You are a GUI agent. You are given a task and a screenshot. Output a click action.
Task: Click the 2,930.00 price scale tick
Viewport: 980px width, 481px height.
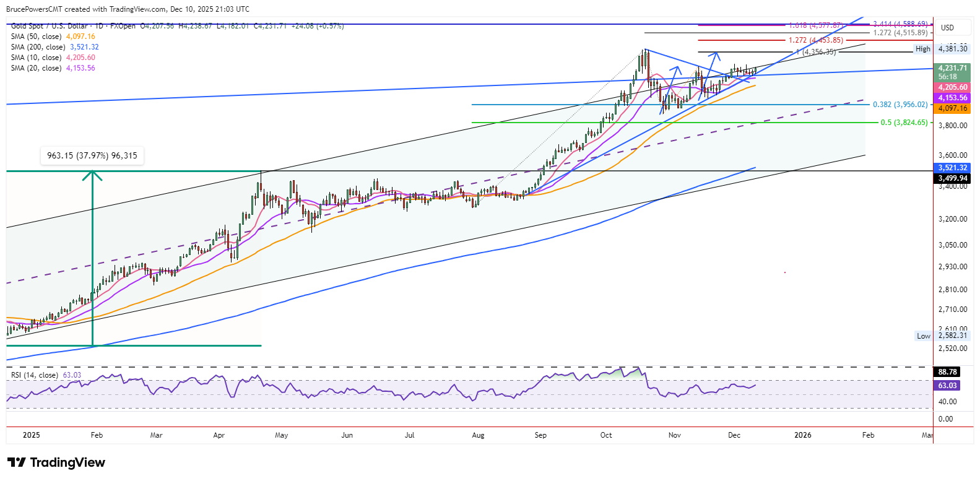(x=953, y=267)
